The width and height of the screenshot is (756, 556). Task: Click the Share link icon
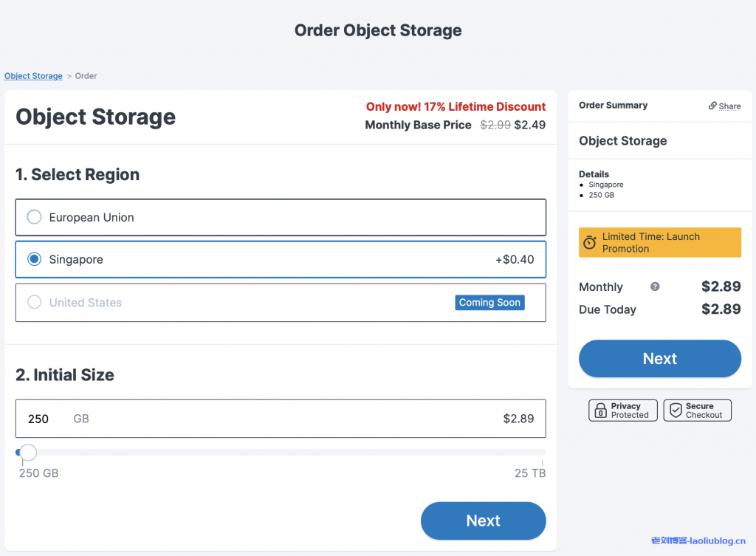712,106
